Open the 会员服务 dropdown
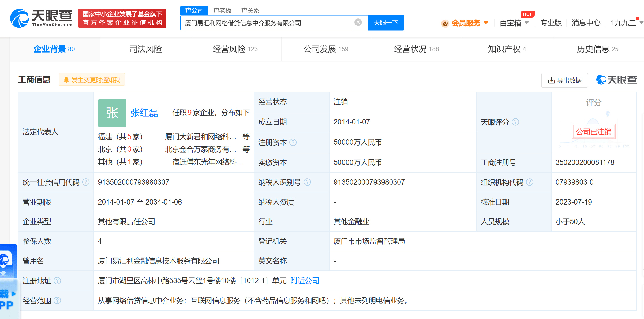Viewport: 644px width, 319px height. tap(469, 23)
